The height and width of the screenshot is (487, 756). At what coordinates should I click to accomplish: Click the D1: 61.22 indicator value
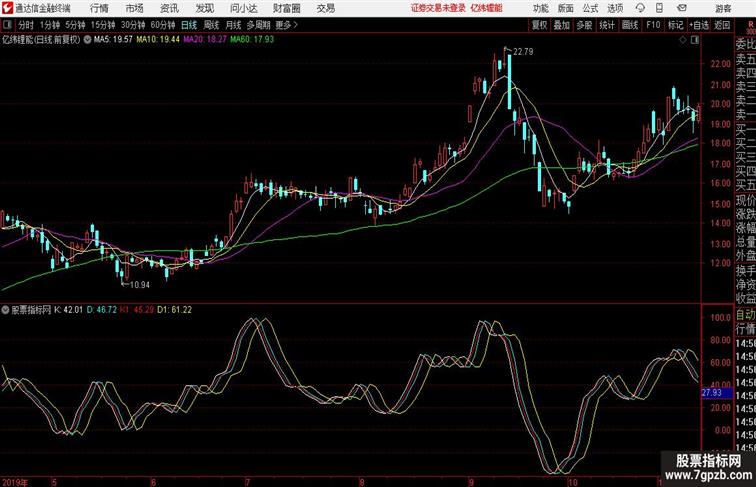click(175, 310)
